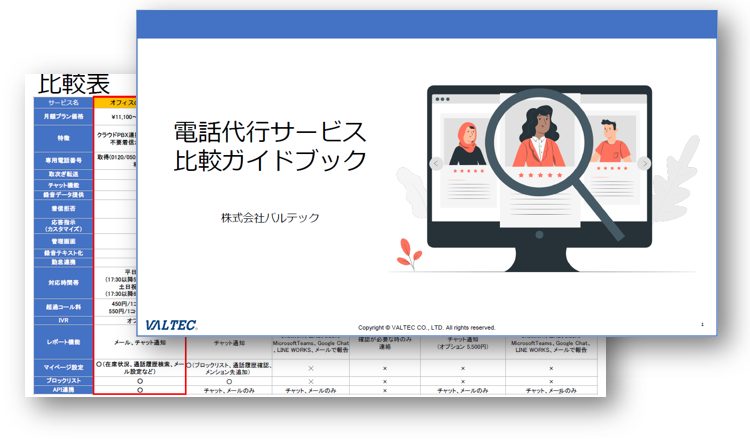Click the ○(ブロックリスト、通話履歴確認) cell
This screenshot has width=750, height=443.
pos(229,368)
